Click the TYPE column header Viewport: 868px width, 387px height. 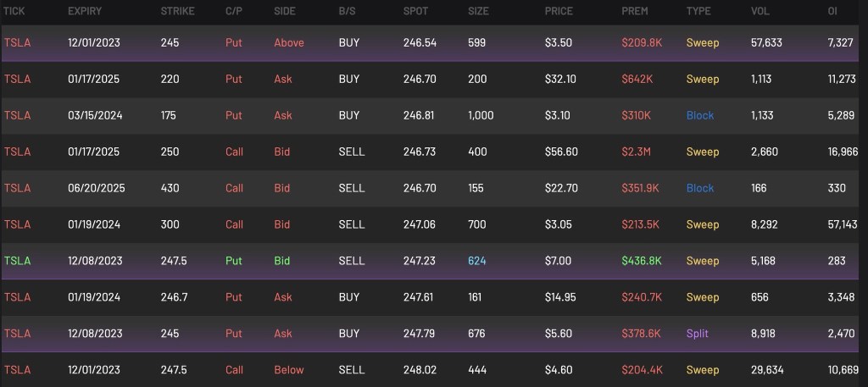699,11
